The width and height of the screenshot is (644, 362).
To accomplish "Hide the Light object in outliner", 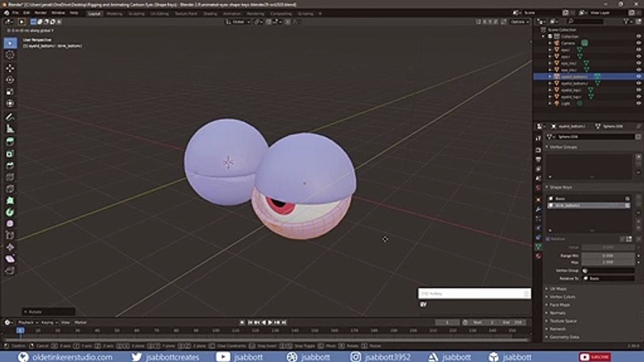I will point(638,103).
